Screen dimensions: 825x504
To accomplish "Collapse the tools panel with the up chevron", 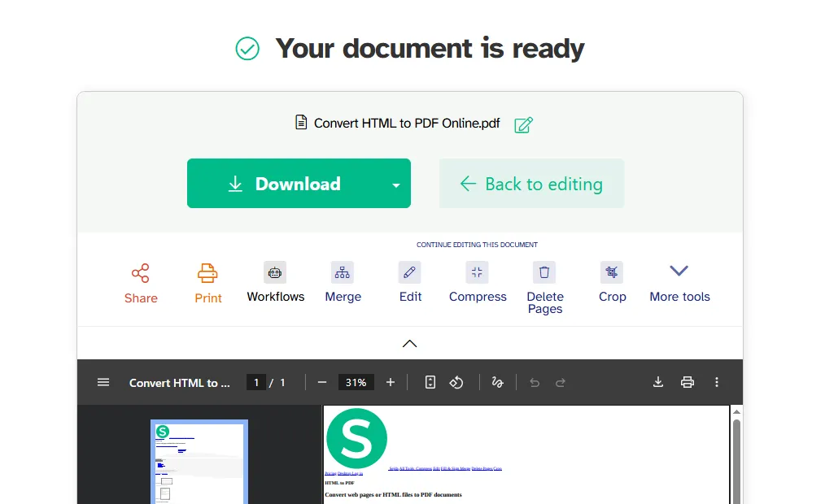I will [x=409, y=344].
